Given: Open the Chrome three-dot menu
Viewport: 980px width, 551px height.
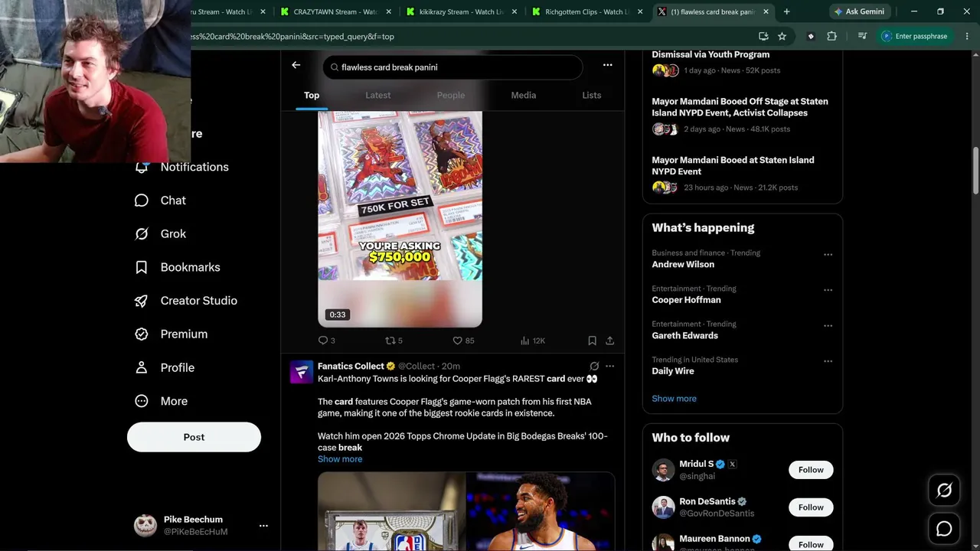Looking at the screenshot, I should [967, 36].
